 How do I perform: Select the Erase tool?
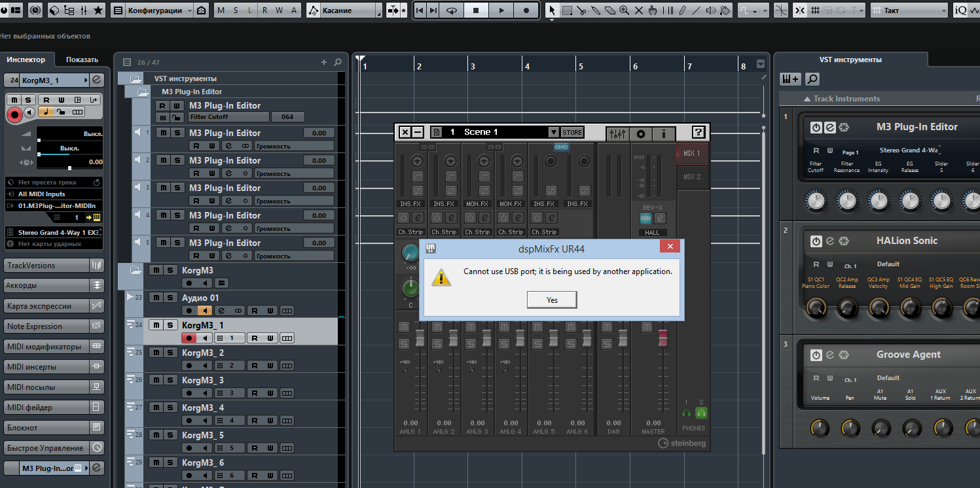(x=610, y=10)
